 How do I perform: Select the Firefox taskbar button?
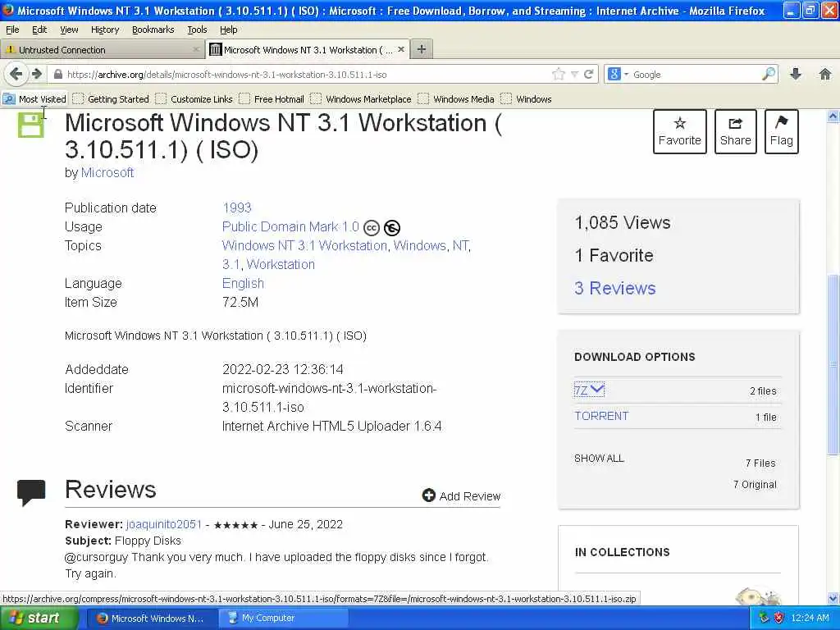[151, 619]
